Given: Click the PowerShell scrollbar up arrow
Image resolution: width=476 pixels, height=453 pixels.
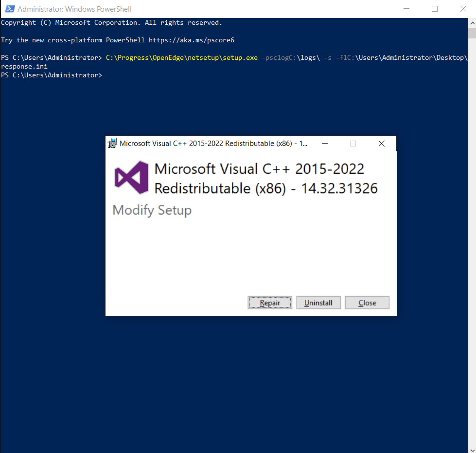Looking at the screenshot, I should (472, 23).
